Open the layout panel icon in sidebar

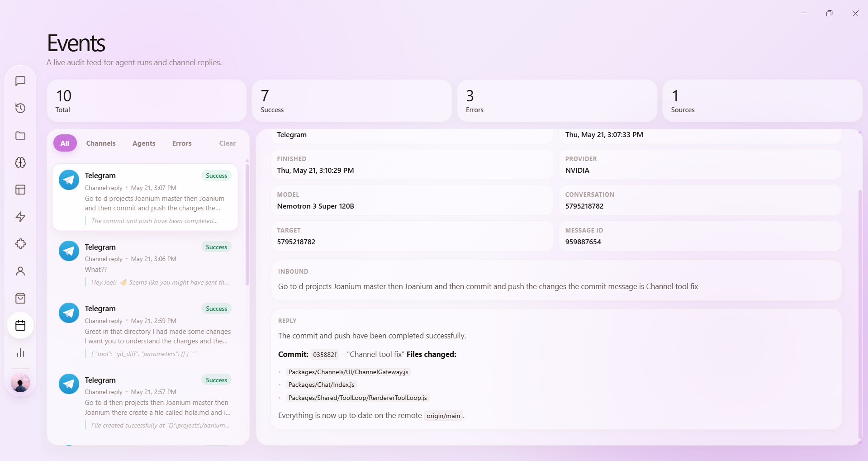click(20, 190)
